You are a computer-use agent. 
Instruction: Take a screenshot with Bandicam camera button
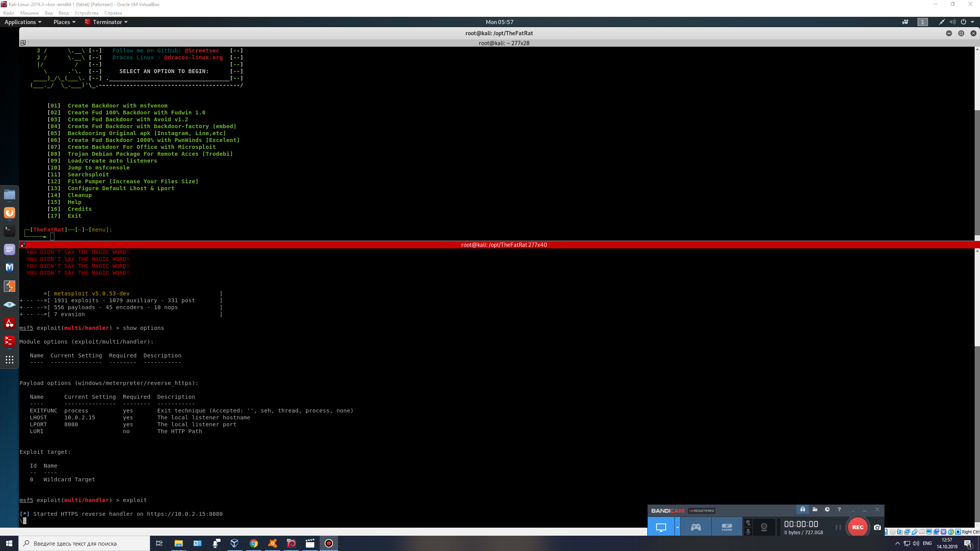point(877,528)
